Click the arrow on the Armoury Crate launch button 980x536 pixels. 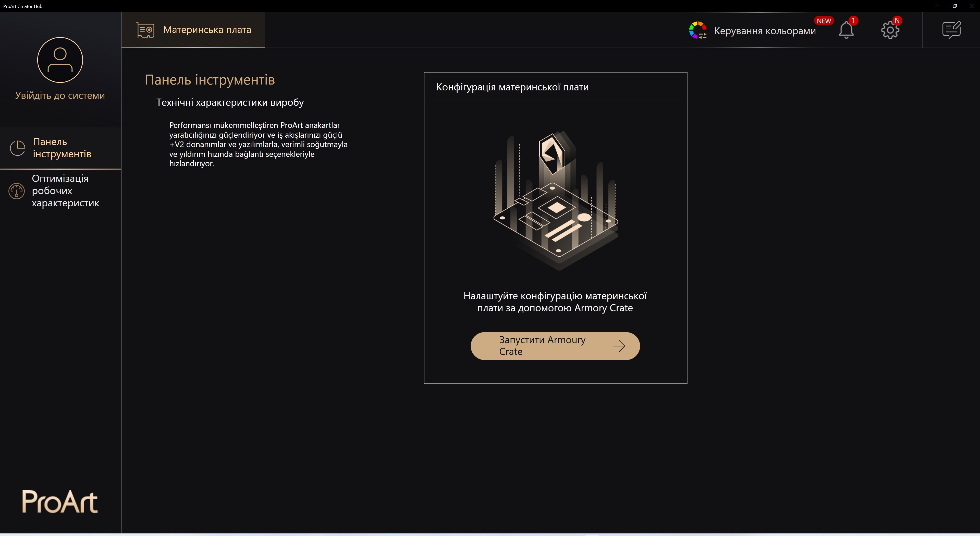pos(619,346)
